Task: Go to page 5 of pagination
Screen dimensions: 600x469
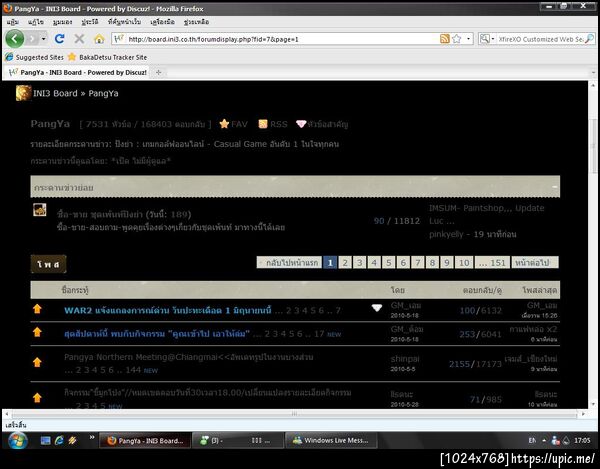Action: pos(388,262)
